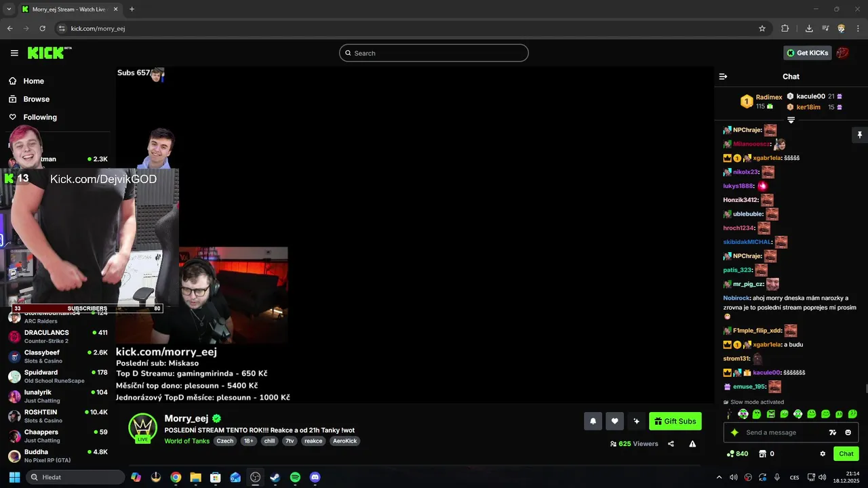The width and height of the screenshot is (868, 488).
Task: Click the address bar URL
Action: tap(98, 28)
